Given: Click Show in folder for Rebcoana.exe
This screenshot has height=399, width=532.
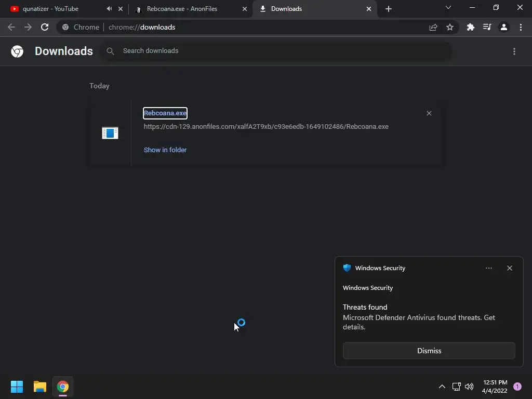Looking at the screenshot, I should tap(165, 150).
